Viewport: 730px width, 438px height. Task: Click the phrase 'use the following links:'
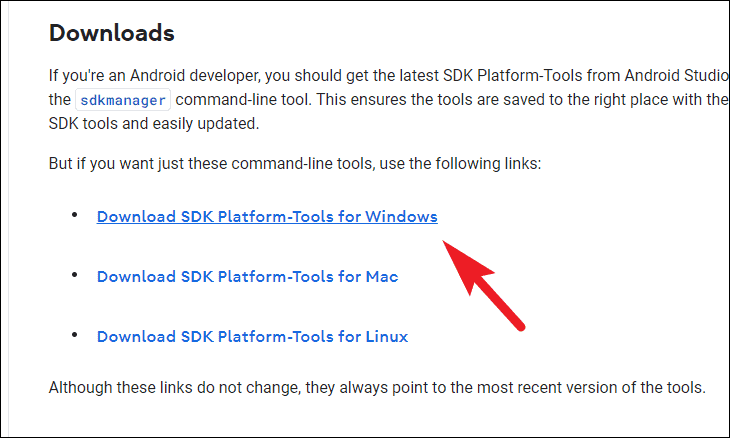(x=460, y=164)
